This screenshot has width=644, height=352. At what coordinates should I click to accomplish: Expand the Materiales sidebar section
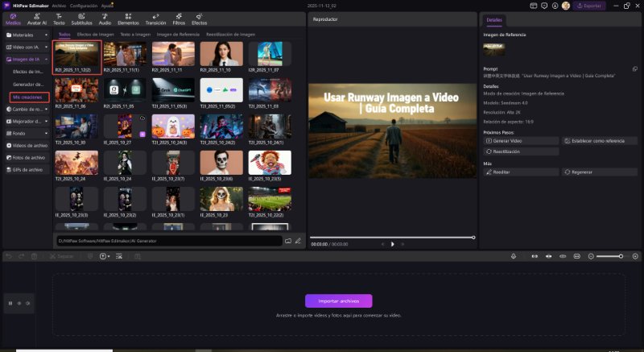point(46,35)
